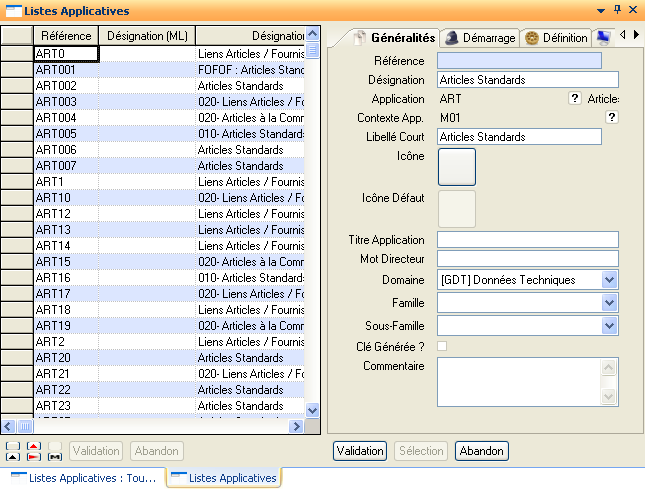Click the Icône image picker box
This screenshot has width=645, height=490.
(456, 166)
